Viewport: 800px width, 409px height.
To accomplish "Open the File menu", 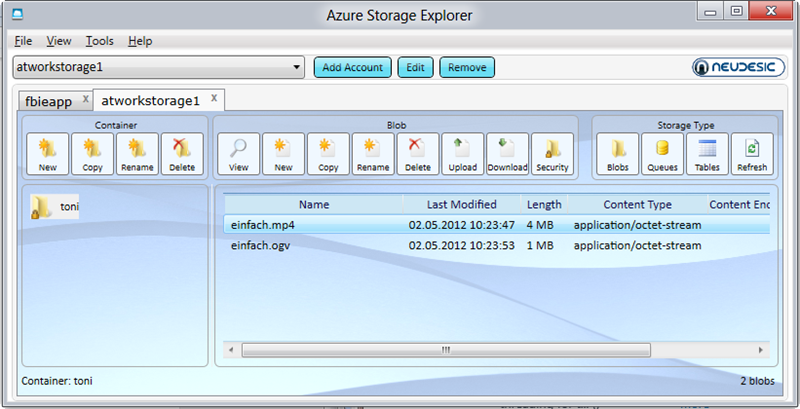I will click(24, 41).
